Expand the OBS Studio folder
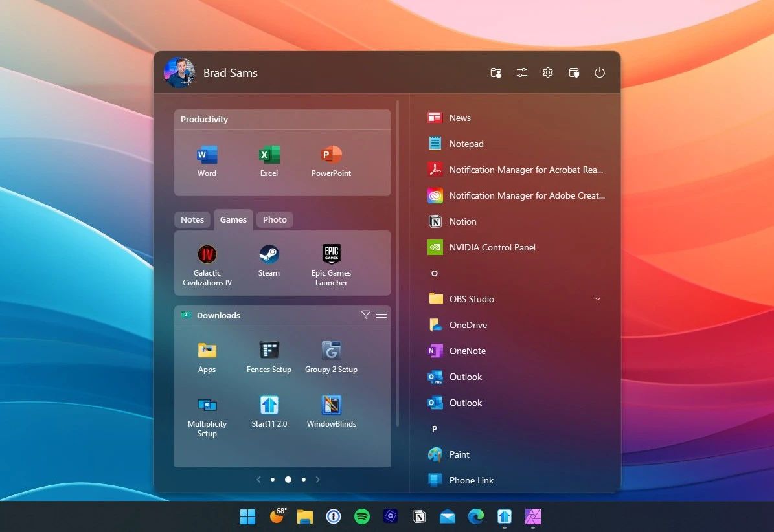The width and height of the screenshot is (774, 532). pos(597,299)
